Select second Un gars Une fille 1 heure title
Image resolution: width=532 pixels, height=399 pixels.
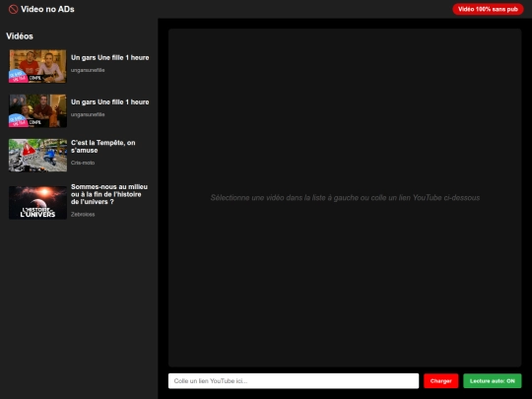110,102
